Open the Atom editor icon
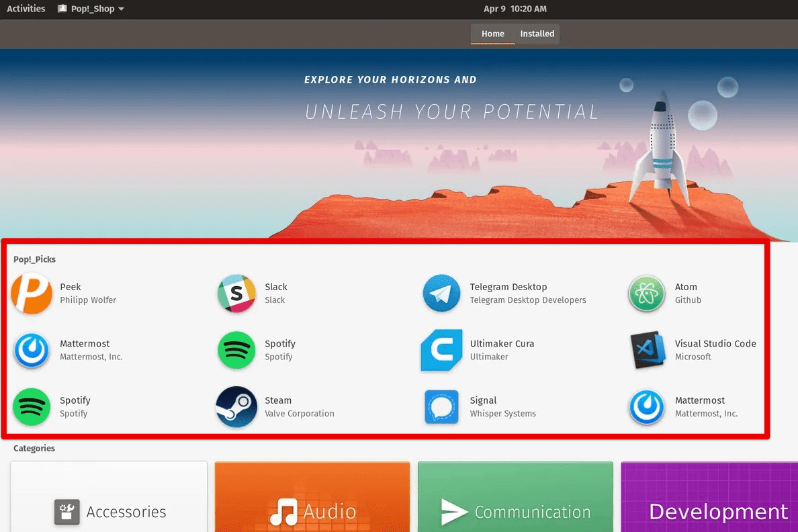Screen dimensions: 798x532 point(646,294)
